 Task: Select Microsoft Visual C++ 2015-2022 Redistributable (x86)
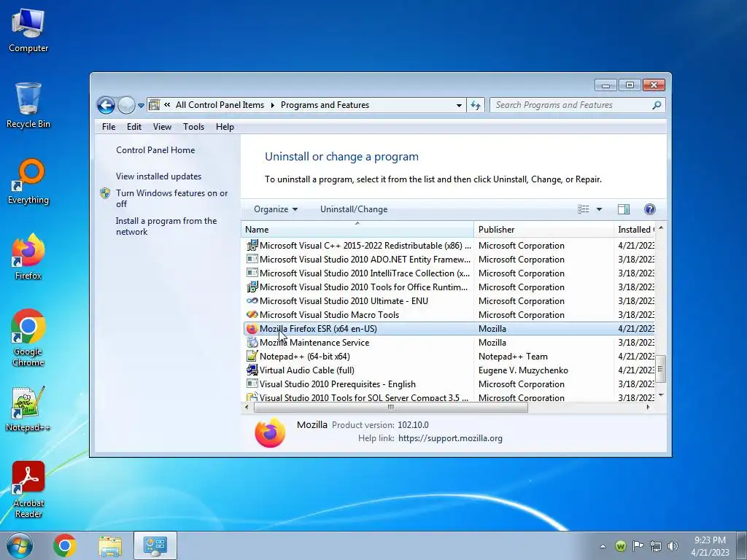(365, 246)
